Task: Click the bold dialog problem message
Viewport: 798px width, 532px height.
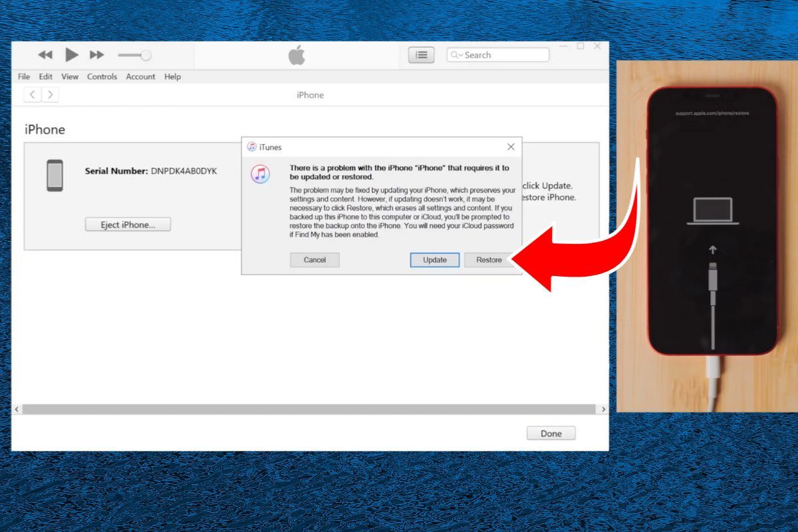Action: coord(400,173)
